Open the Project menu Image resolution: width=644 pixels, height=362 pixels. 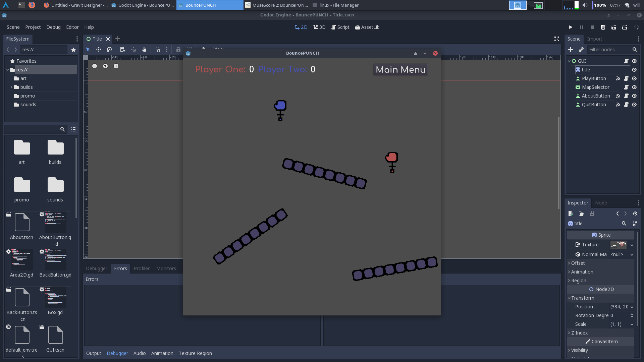tap(33, 27)
